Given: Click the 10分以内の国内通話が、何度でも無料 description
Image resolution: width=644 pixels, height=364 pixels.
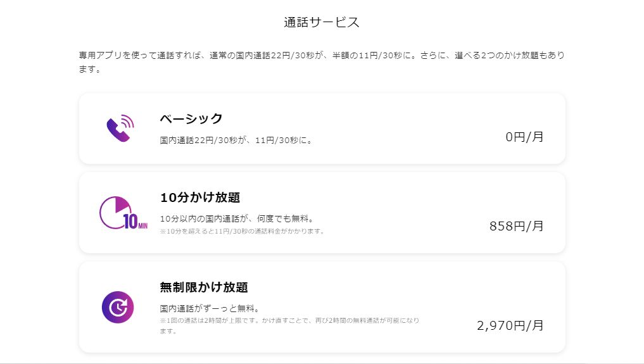Looking at the screenshot, I should coord(237,219).
